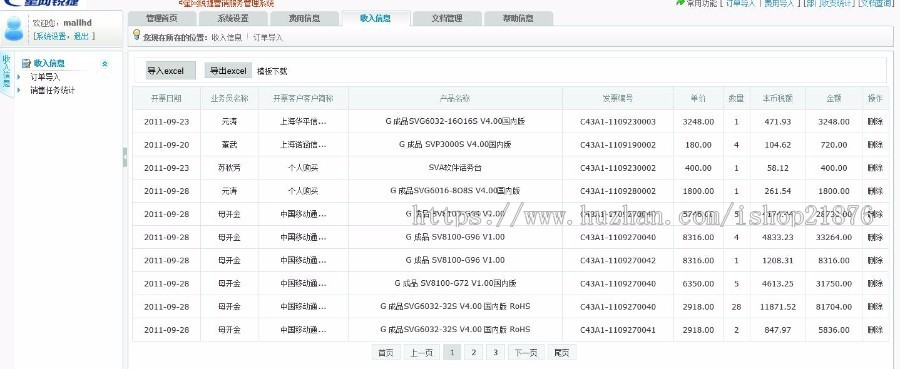Open the 费用信息 tab

tap(304, 18)
